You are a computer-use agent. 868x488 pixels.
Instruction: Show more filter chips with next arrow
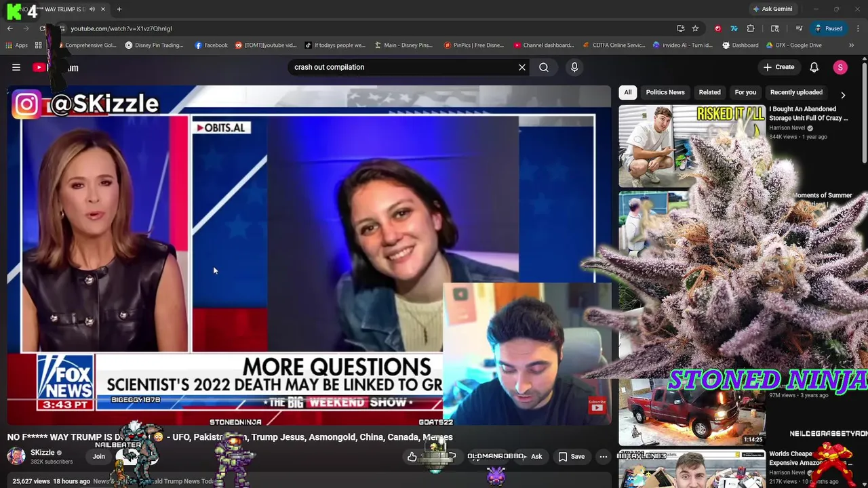tap(843, 96)
